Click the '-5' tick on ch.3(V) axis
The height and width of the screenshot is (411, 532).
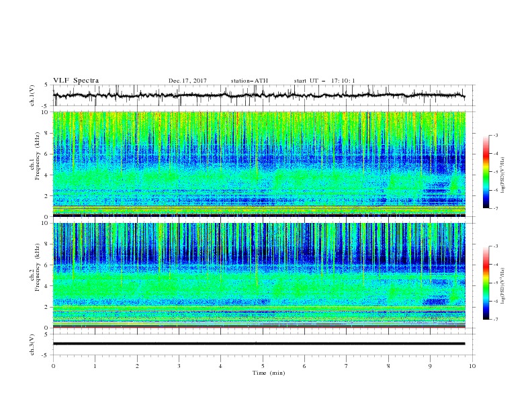46,355
